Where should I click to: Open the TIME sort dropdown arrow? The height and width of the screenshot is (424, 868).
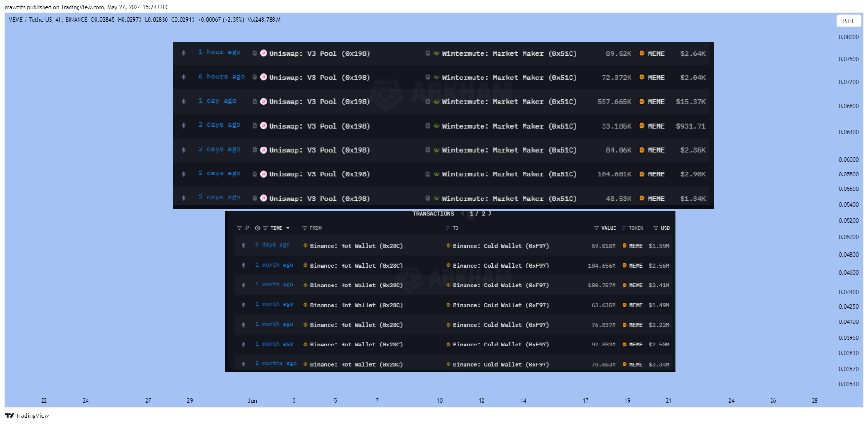point(288,228)
